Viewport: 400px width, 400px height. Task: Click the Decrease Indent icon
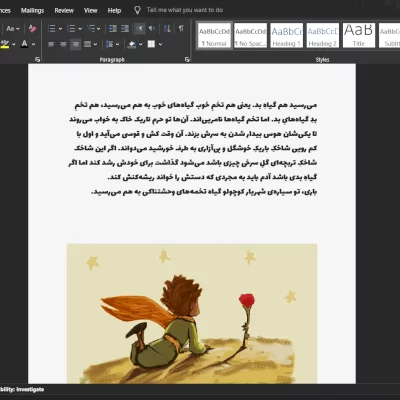tap(113, 29)
